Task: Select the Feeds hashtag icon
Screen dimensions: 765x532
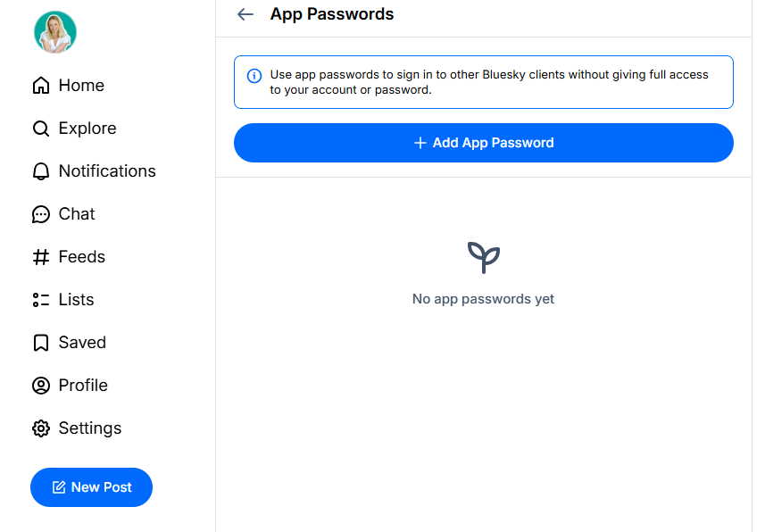Action: (x=41, y=256)
